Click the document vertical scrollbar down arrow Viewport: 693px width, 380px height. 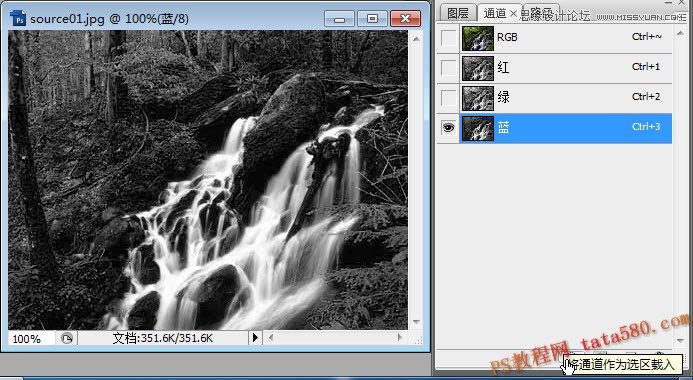(416, 322)
